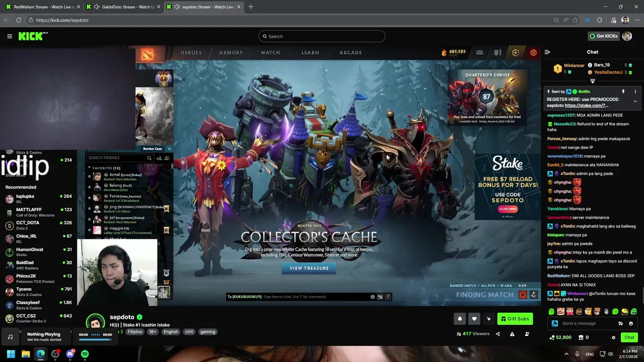Report the stream via warning triangle icon
The image size is (644, 362).
click(x=512, y=334)
